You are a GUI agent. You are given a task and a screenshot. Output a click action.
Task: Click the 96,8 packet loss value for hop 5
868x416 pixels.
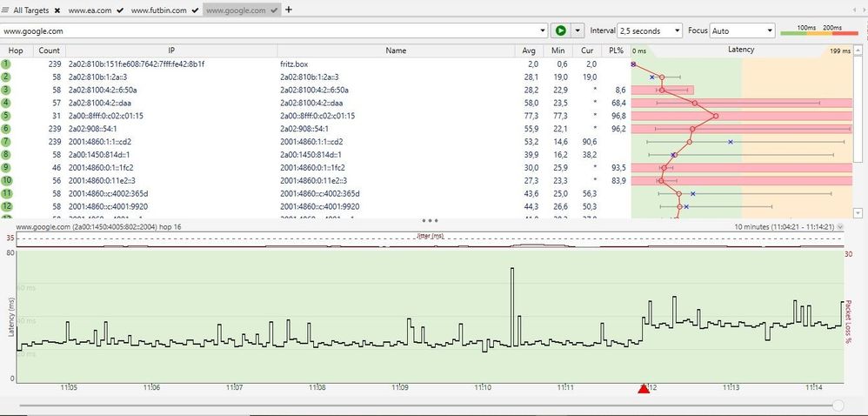point(618,116)
